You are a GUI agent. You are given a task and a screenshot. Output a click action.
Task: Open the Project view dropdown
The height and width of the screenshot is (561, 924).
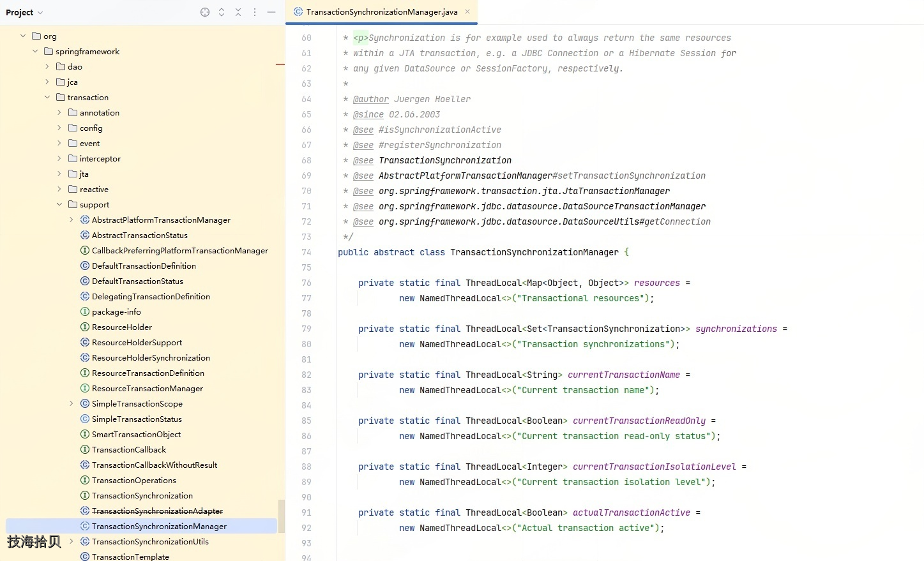click(24, 12)
